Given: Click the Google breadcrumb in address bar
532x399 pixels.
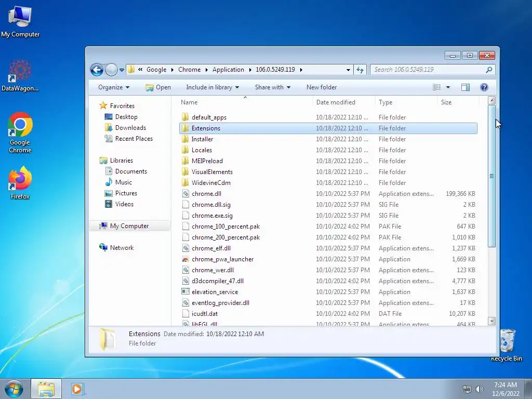Looking at the screenshot, I should (156, 70).
